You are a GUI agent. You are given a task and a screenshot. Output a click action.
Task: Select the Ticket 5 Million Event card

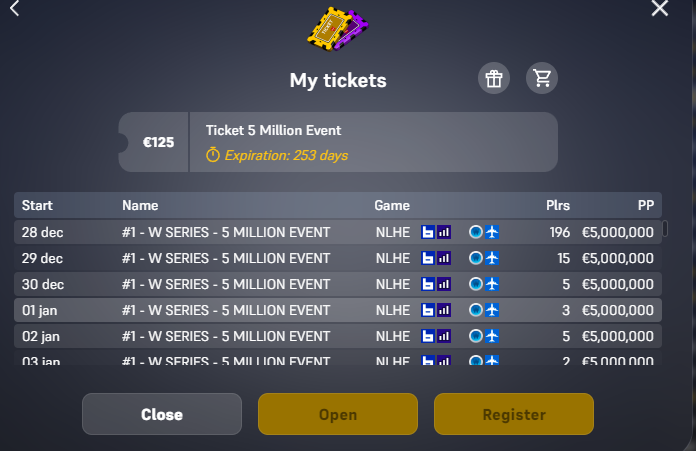tap(338, 142)
